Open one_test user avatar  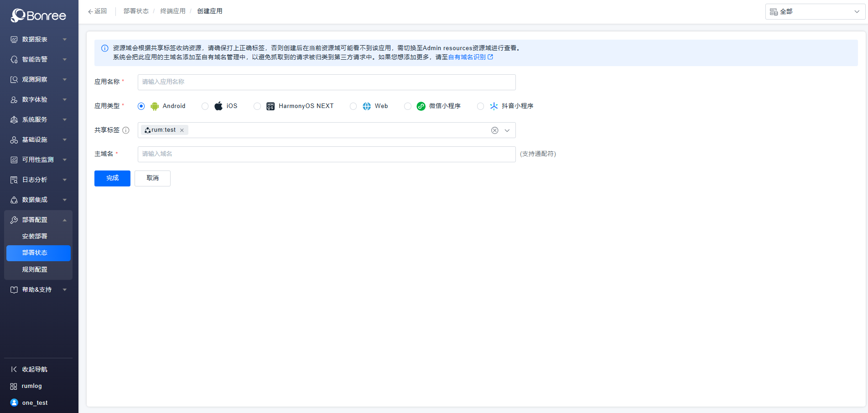[x=14, y=403]
